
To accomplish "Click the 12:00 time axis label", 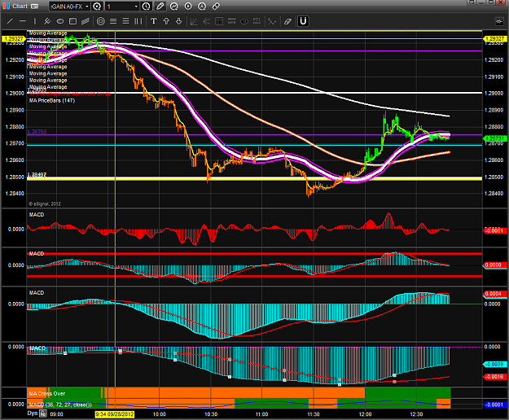I will pyautogui.click(x=365, y=414).
